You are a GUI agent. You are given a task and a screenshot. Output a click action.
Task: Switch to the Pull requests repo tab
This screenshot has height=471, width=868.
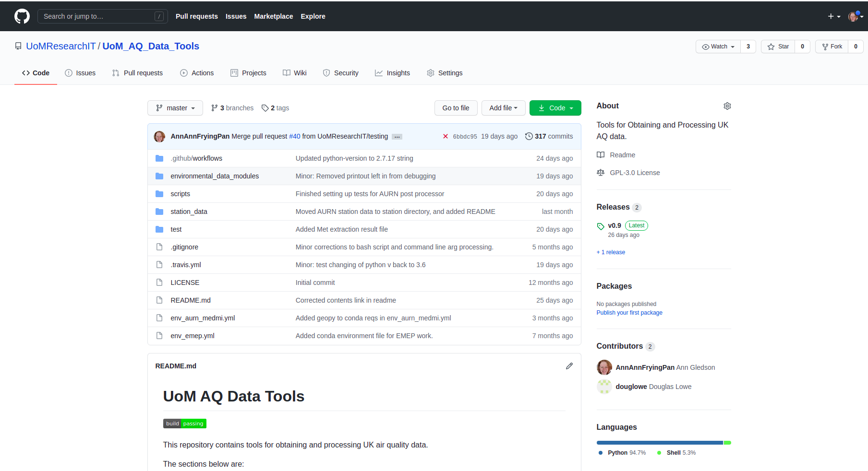point(137,73)
